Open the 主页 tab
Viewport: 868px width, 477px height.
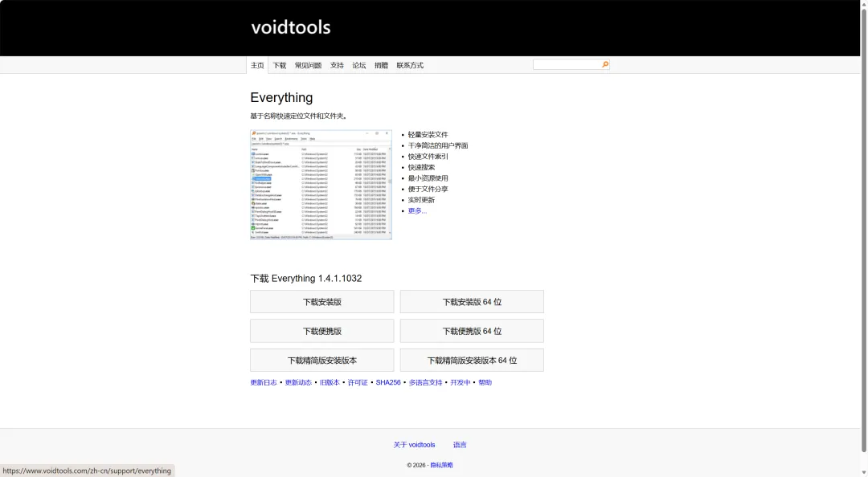(257, 65)
